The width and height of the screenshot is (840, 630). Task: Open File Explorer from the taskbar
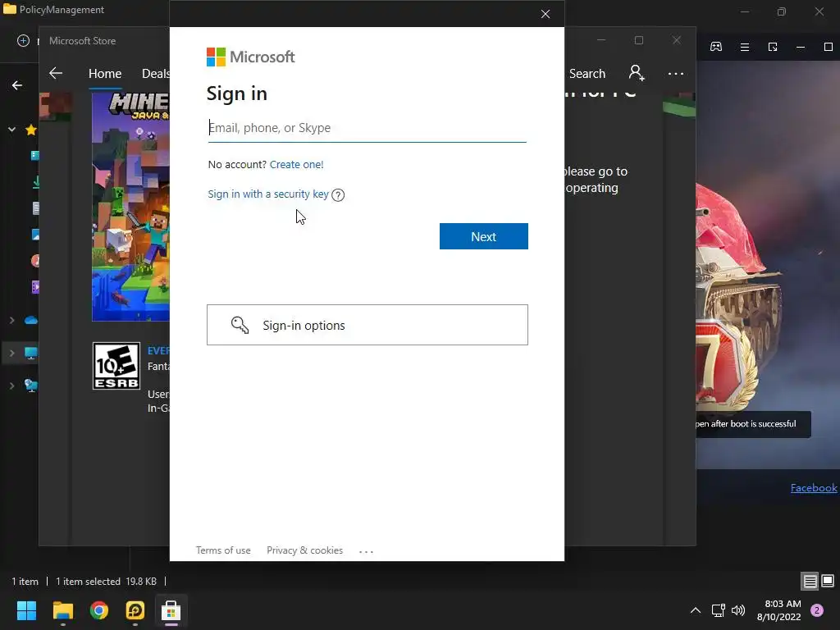[62, 610]
